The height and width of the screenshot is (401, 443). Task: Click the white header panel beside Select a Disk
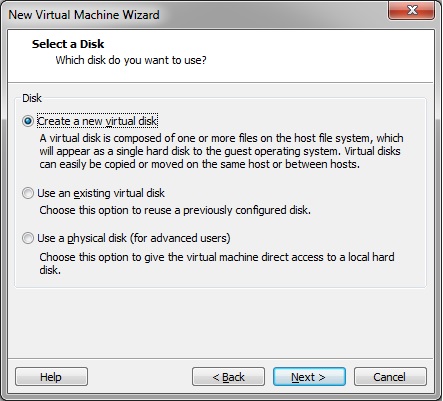pos(317,55)
